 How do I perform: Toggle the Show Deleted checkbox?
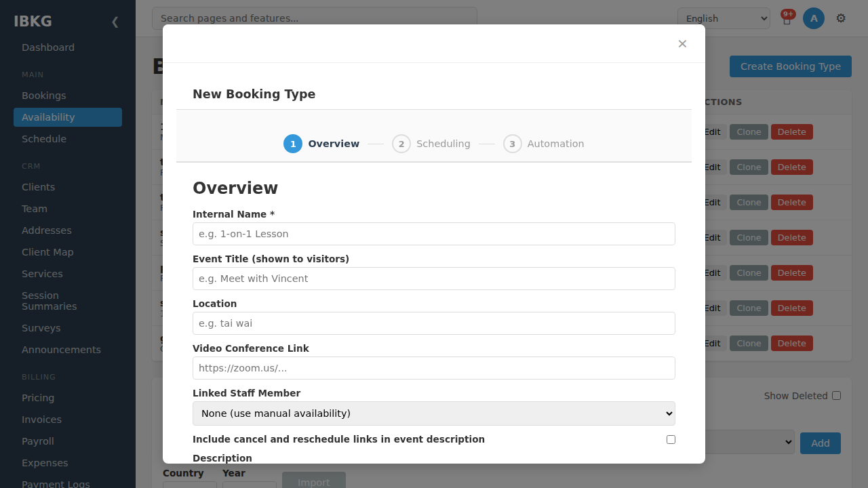836,396
